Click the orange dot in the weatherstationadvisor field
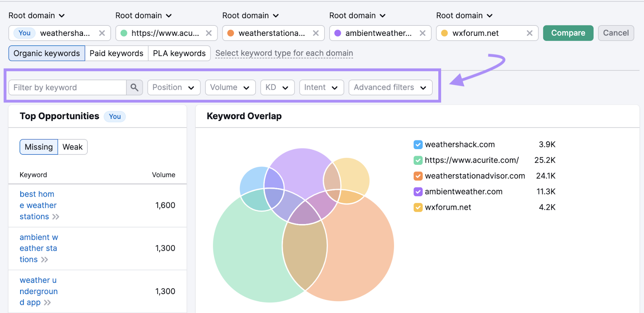Screen dimensions: 644x313 coord(231,33)
